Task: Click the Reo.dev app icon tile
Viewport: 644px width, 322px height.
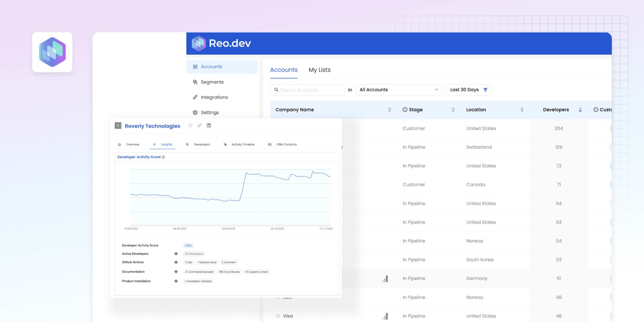Action: point(52,52)
